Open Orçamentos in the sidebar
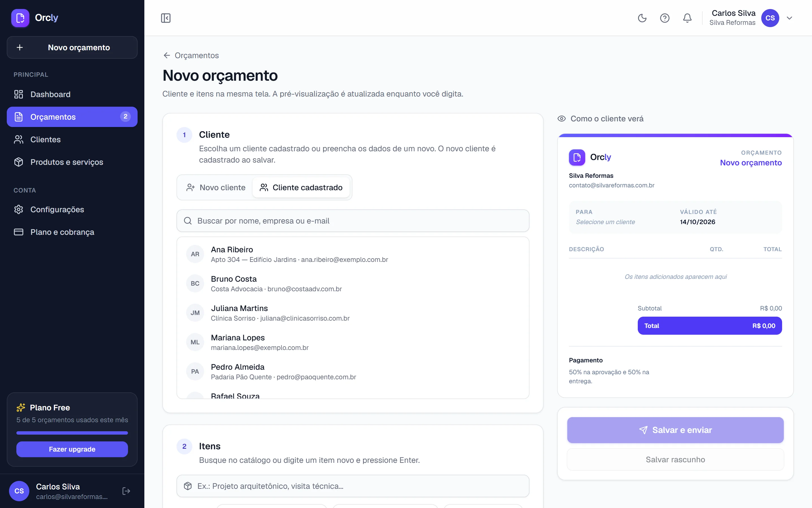Viewport: 812px width, 508px height. tap(72, 117)
